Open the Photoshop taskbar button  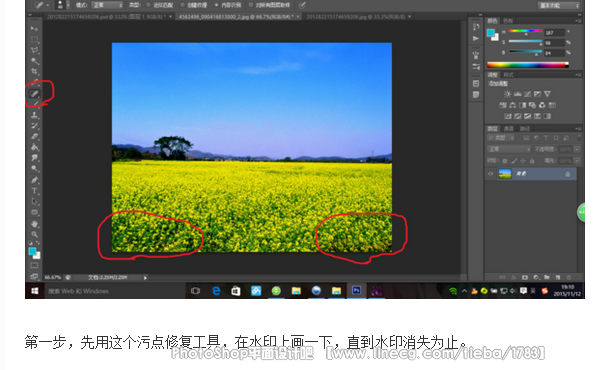[x=356, y=291]
